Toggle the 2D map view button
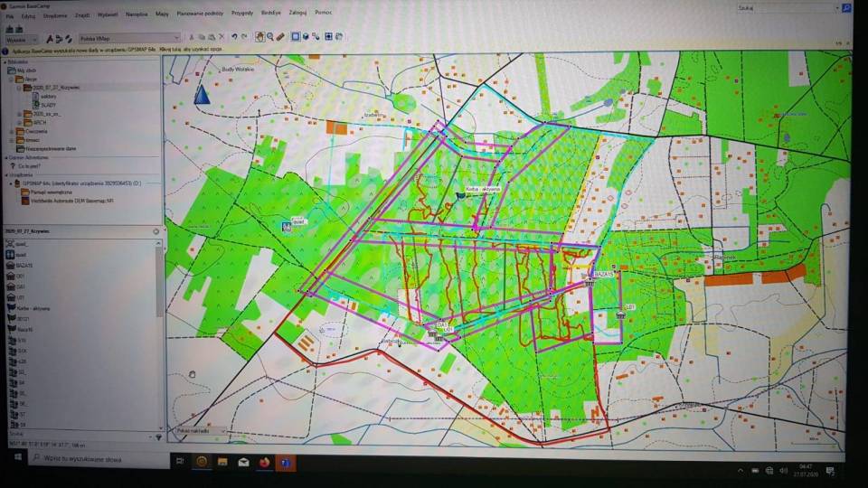This screenshot has height=488, width=868. 296,38
